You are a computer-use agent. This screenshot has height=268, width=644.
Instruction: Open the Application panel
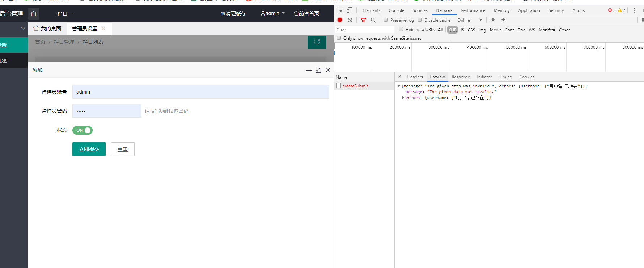529,10
